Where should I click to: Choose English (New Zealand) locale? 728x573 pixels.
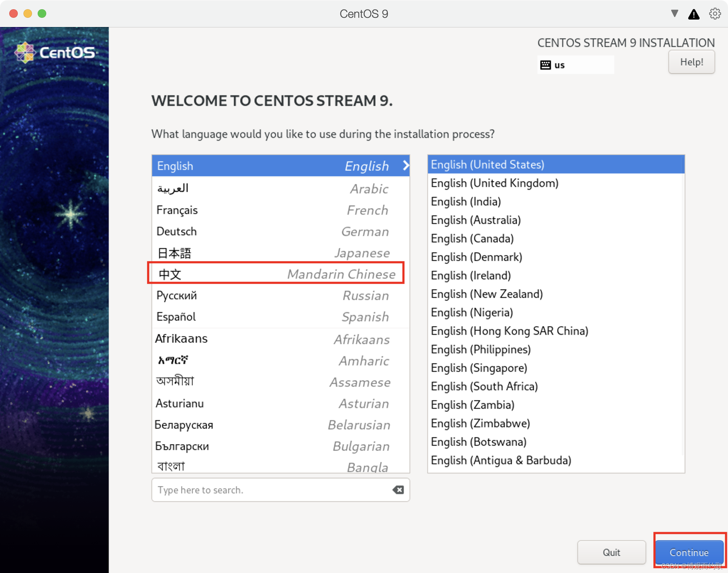pos(556,294)
